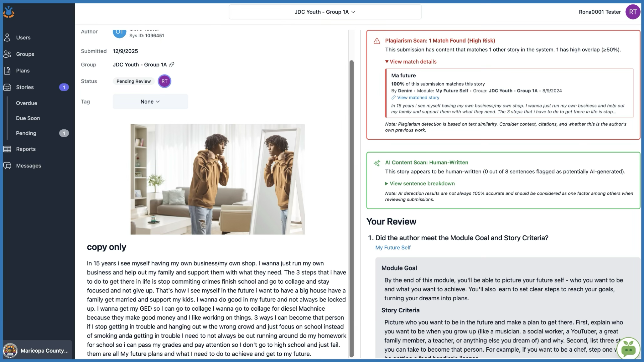644x362 pixels.
Task: Click the Stories inbox icon
Action: [7, 87]
